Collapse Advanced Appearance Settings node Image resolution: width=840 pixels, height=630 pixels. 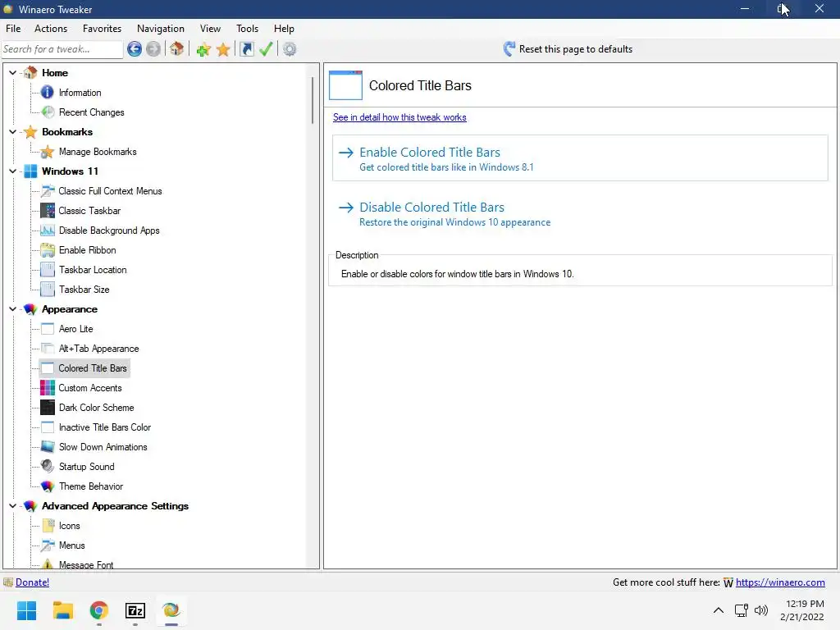(13, 505)
